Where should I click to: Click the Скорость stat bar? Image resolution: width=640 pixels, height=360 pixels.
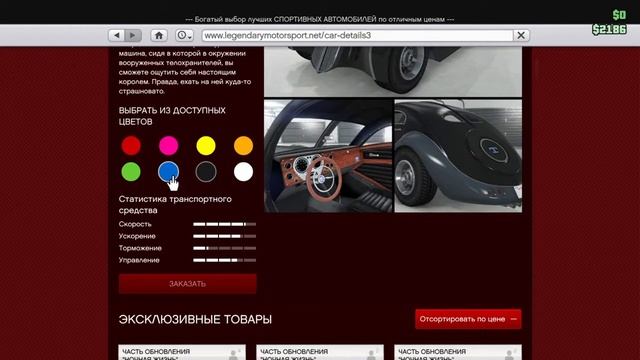(224, 224)
